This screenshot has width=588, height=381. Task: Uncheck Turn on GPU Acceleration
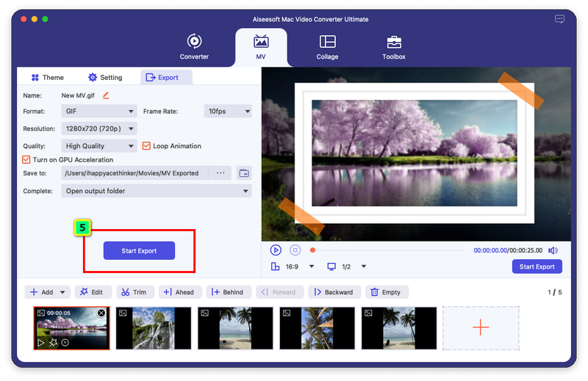point(26,159)
